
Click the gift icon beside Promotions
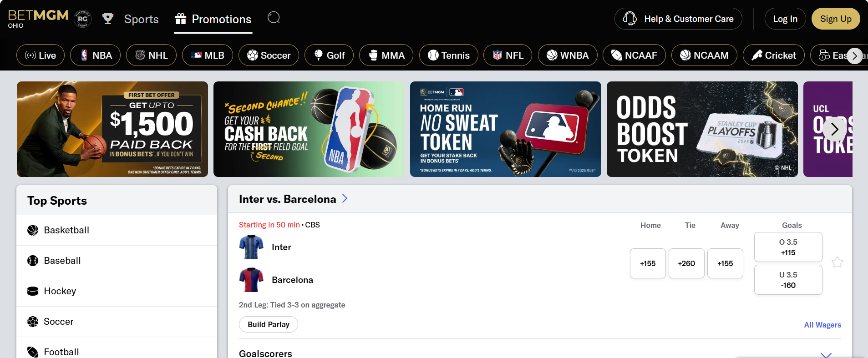pyautogui.click(x=181, y=19)
